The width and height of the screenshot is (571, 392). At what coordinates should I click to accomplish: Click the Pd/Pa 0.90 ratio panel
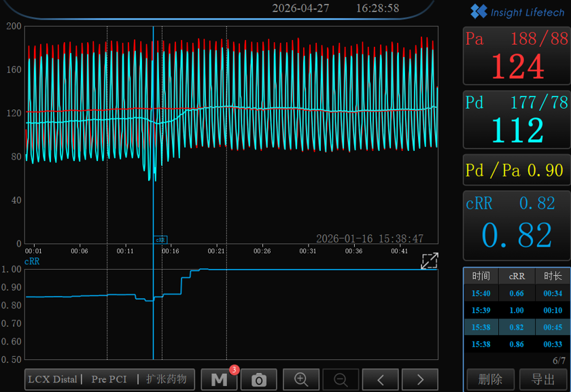[517, 170]
